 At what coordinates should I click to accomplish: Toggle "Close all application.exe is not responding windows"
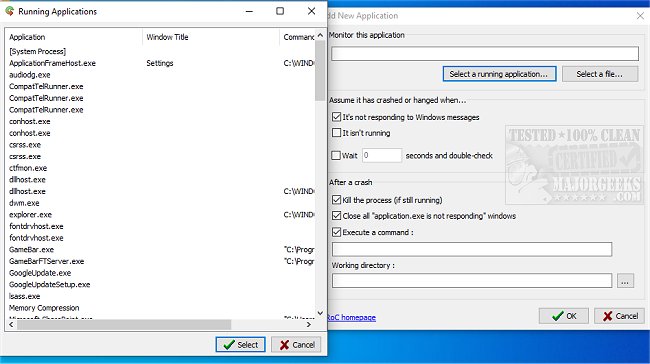pyautogui.click(x=336, y=216)
